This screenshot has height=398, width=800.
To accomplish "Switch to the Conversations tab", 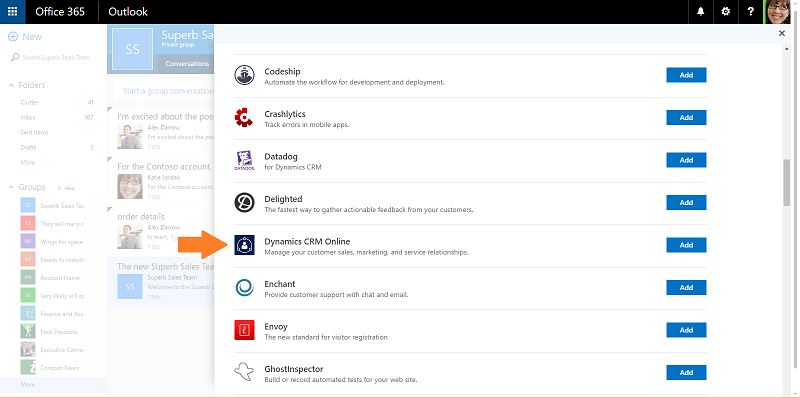I will pyautogui.click(x=187, y=64).
